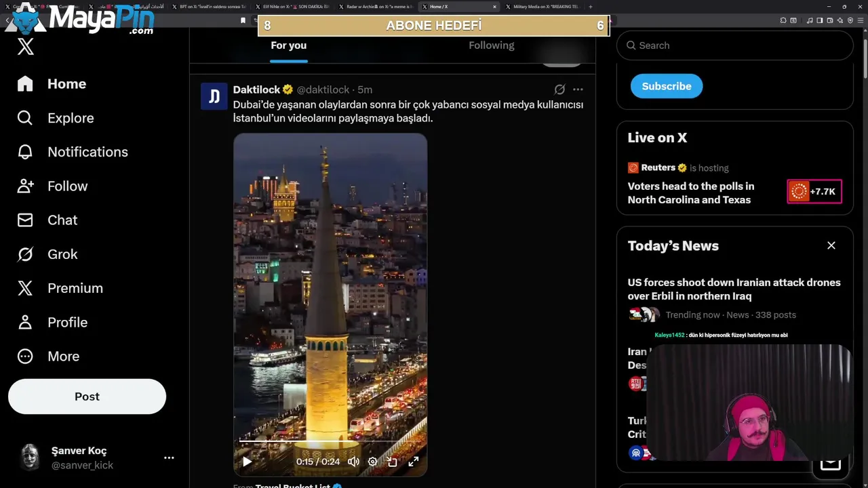Open Reuters host name in Live on X
The height and width of the screenshot is (488, 868).
[658, 167]
